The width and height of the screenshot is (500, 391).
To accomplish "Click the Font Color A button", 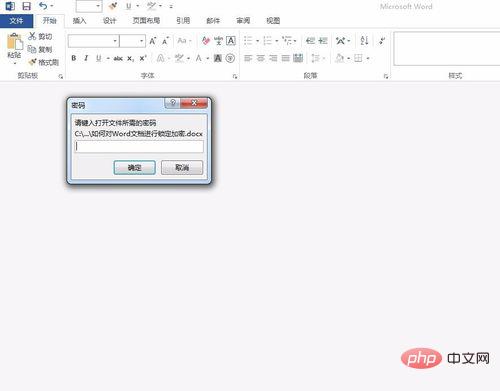I will (199, 58).
